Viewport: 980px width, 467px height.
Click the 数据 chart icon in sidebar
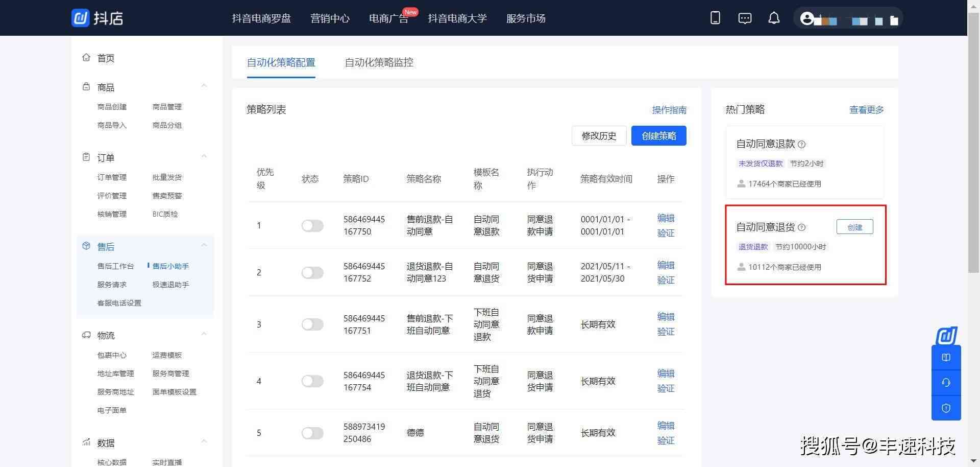[86, 442]
